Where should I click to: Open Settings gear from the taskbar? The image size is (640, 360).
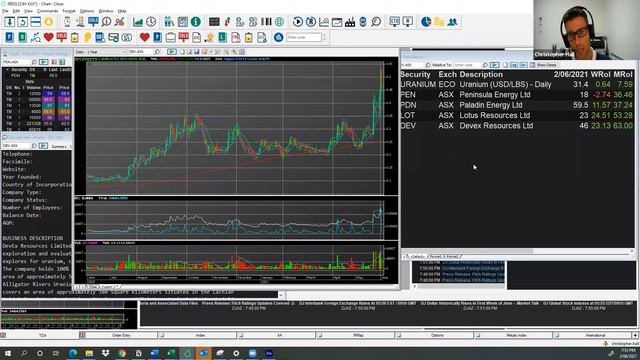click(236, 353)
